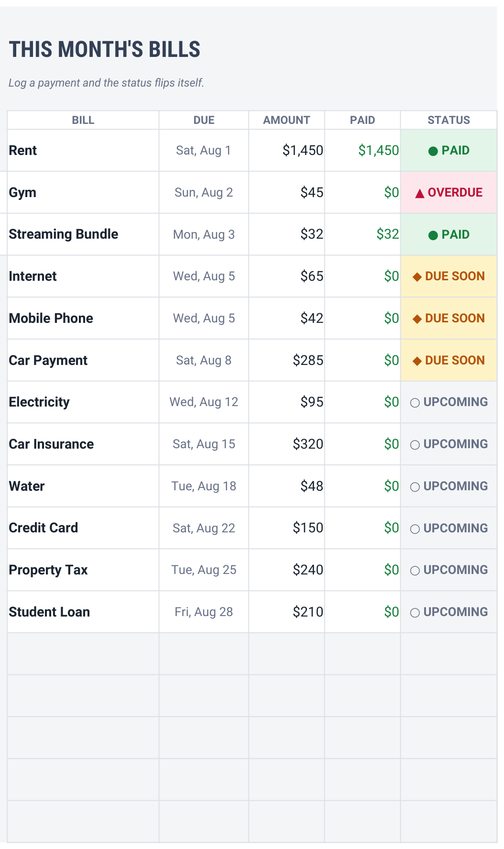The image size is (504, 849).
Task: Click the red OVERDUE triangle for Gym
Action: 420,193
